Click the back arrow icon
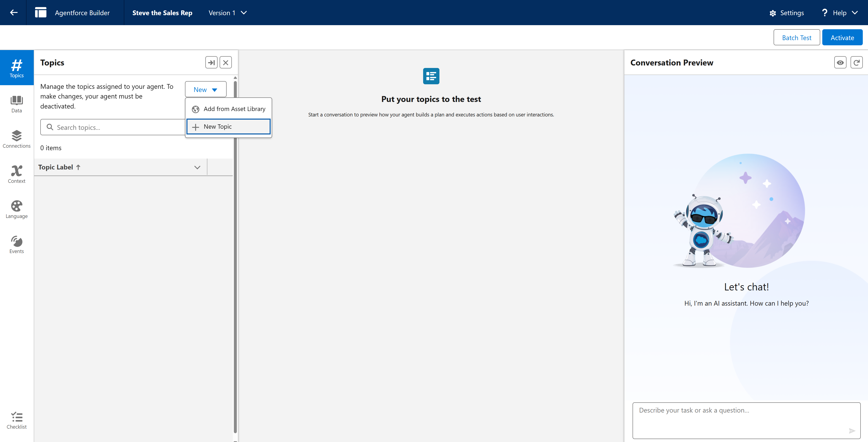Image resolution: width=868 pixels, height=442 pixels. pos(14,12)
